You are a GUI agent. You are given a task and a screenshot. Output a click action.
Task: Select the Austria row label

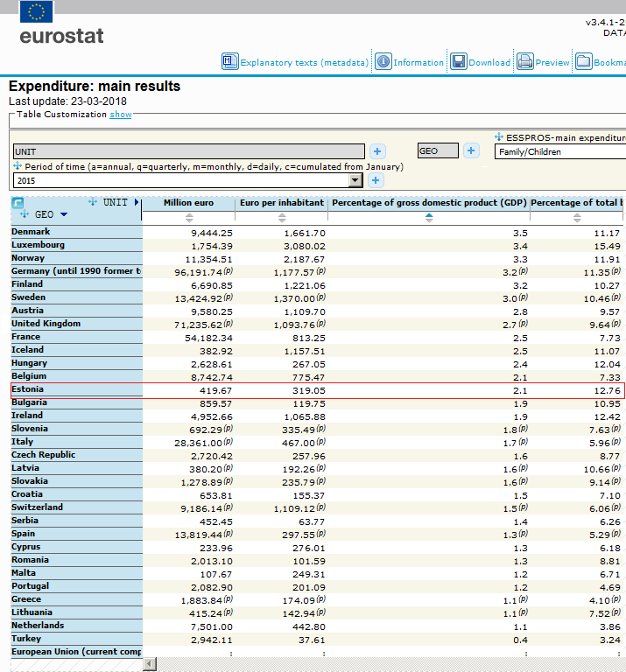pyautogui.click(x=27, y=311)
